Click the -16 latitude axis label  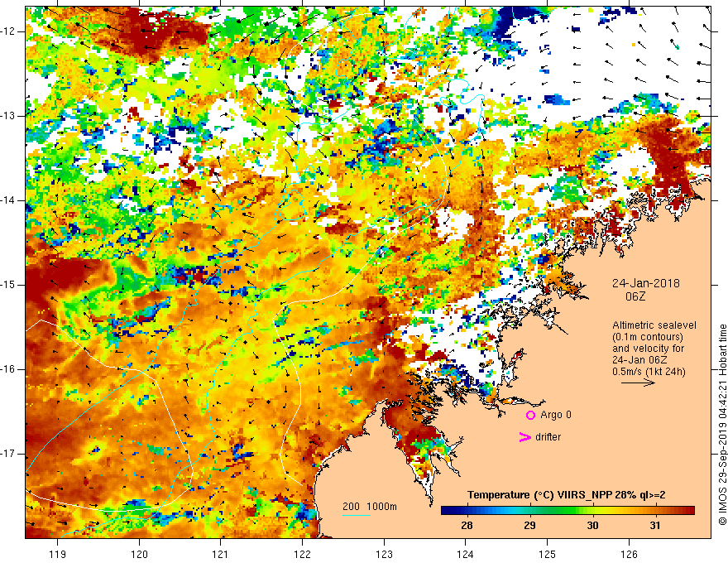point(8,369)
